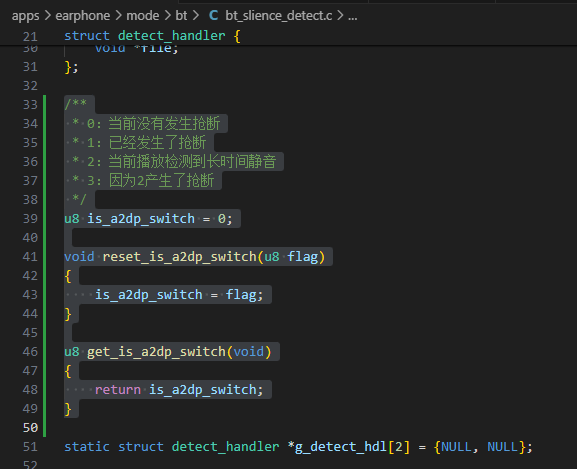The width and height of the screenshot is (577, 469).
Task: Open the 'earphone' breadcrumb segment
Action: tap(82, 16)
